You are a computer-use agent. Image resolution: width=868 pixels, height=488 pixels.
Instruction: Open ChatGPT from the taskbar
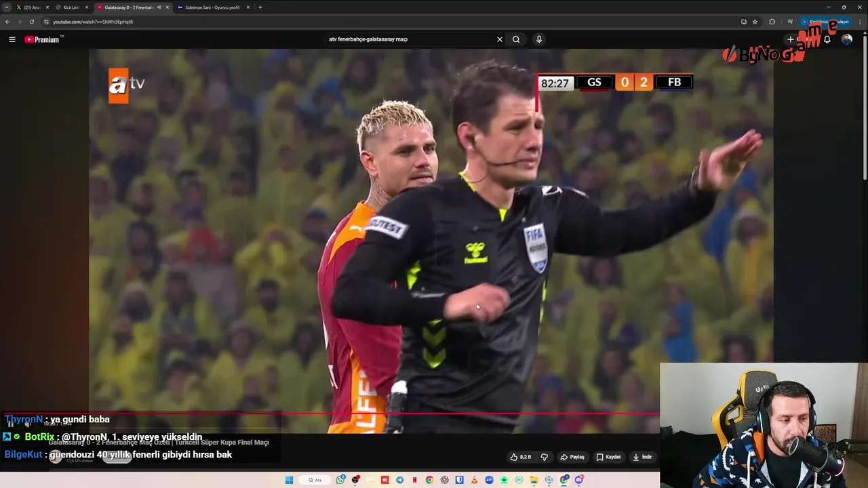point(445,480)
